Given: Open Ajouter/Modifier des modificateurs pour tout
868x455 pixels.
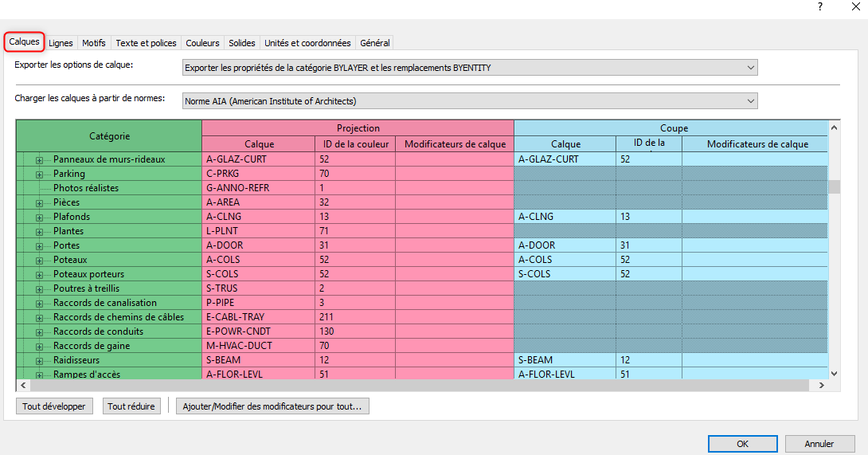Looking at the screenshot, I should 272,406.
